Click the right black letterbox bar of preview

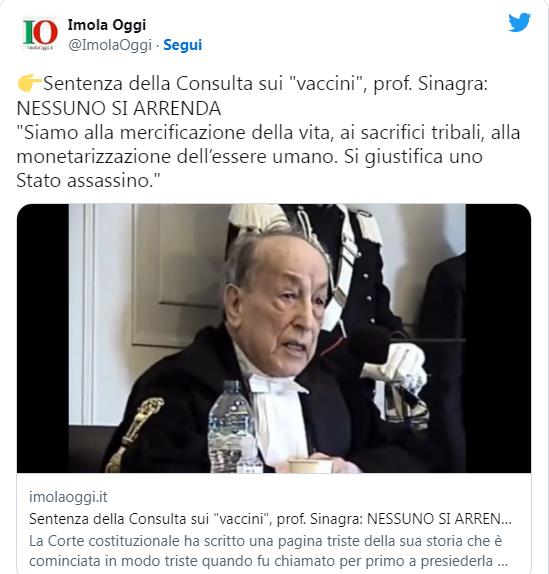click(498, 338)
